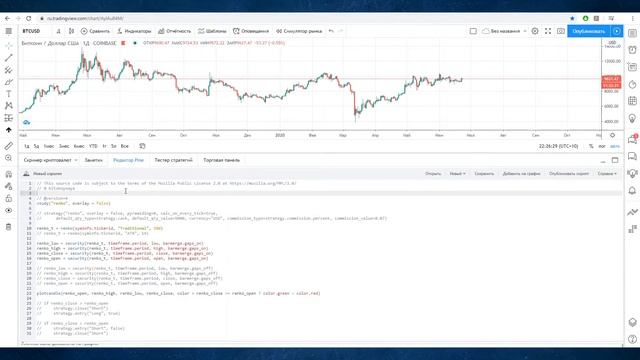Open the economic calendar panel icon

tap(632, 100)
